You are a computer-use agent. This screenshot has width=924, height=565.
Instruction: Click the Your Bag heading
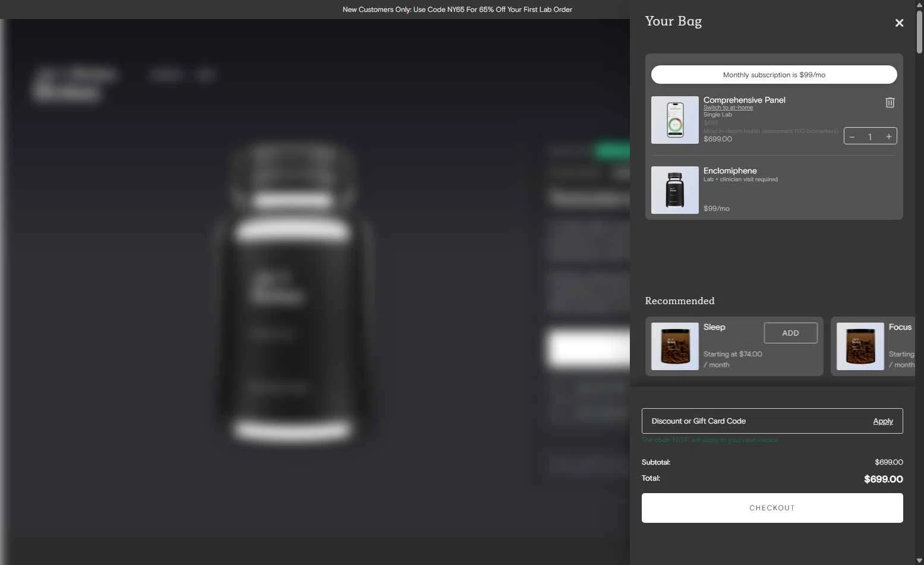(673, 21)
